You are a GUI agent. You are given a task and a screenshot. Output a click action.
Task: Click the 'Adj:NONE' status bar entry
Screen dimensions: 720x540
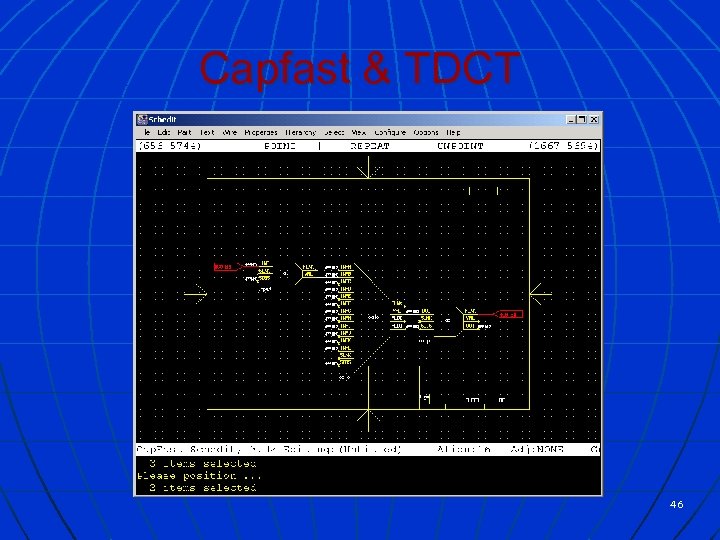[x=537, y=450]
